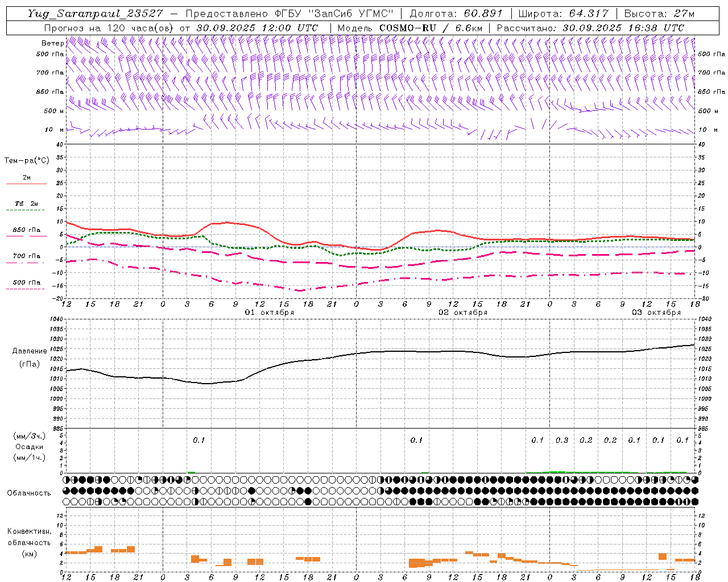The height and width of the screenshot is (582, 728).
Task: Click the '2м' red temperature legend line
Action: [26, 184]
